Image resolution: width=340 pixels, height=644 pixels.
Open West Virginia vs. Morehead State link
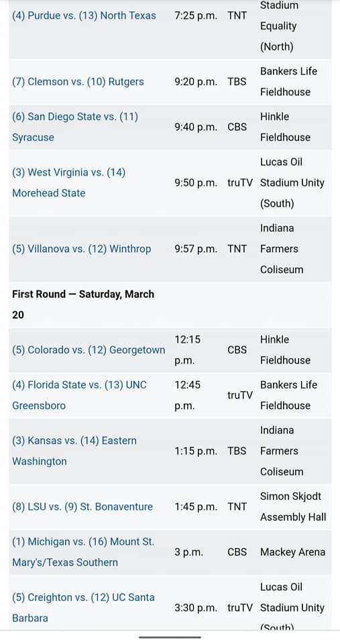69,182
